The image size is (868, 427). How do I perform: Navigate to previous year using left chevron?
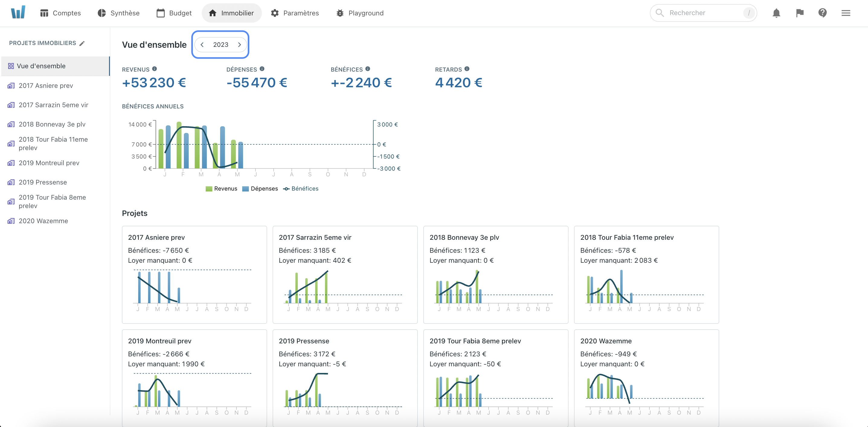(x=203, y=44)
